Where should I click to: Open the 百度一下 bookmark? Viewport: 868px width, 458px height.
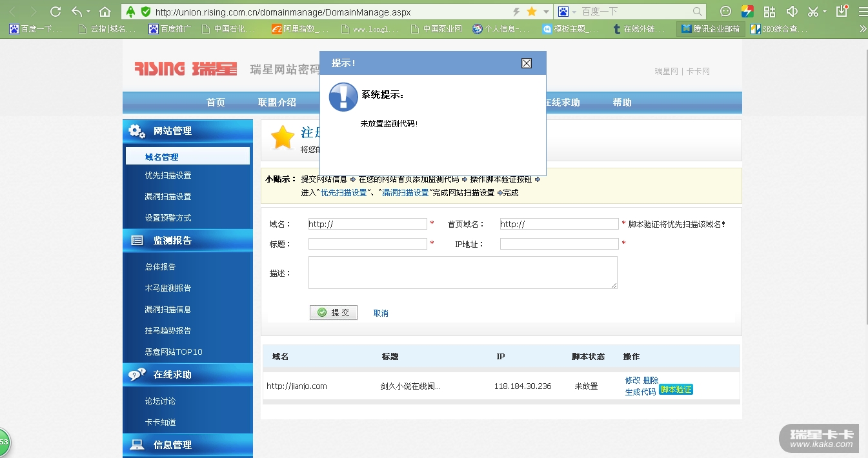[x=35, y=29]
